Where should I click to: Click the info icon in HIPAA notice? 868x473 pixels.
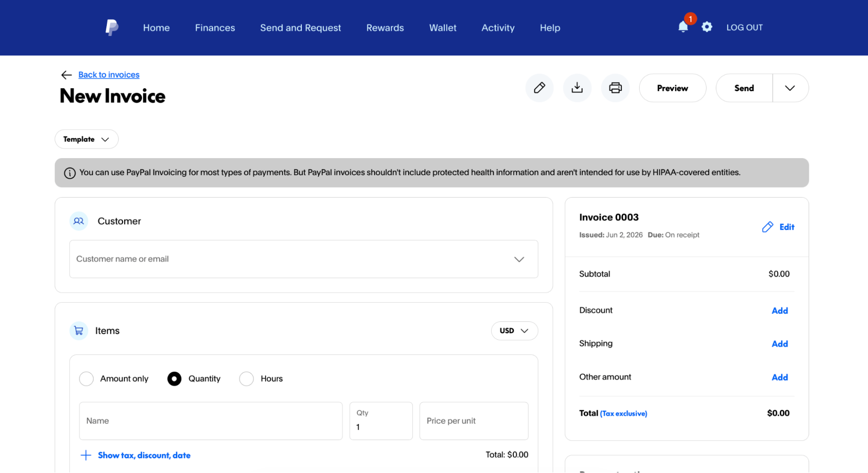(70, 173)
